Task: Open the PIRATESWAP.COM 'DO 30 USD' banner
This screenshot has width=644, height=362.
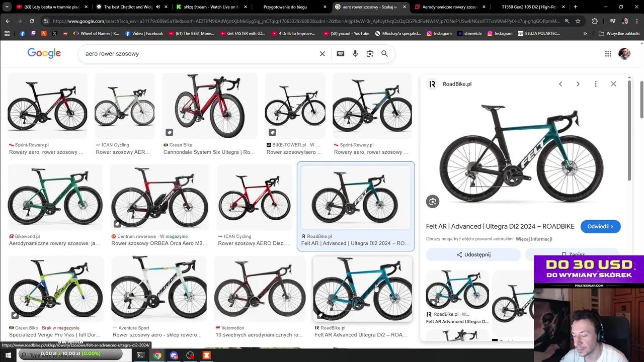Action: tap(589, 271)
